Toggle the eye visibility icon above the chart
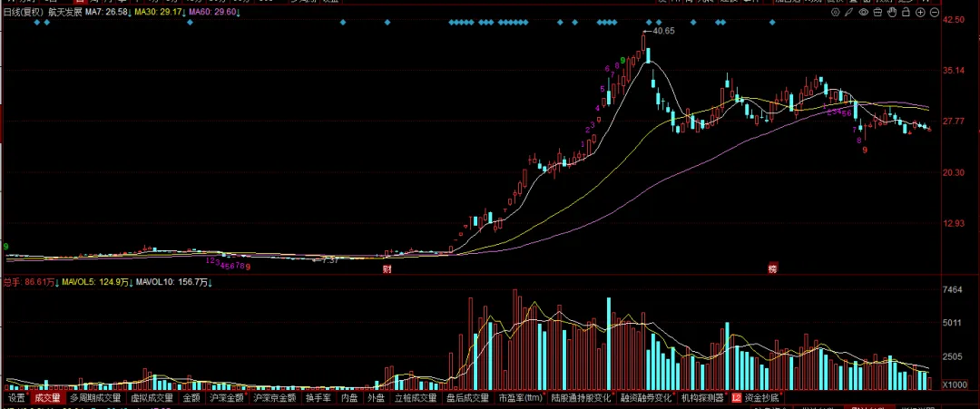The image size is (980, 409). click(x=864, y=12)
